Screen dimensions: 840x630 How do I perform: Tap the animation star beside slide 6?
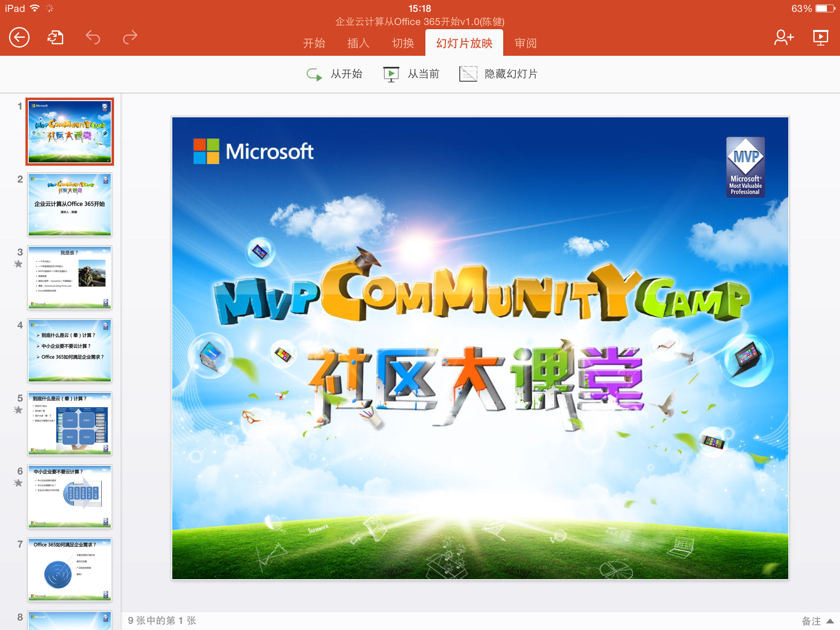pyautogui.click(x=18, y=483)
